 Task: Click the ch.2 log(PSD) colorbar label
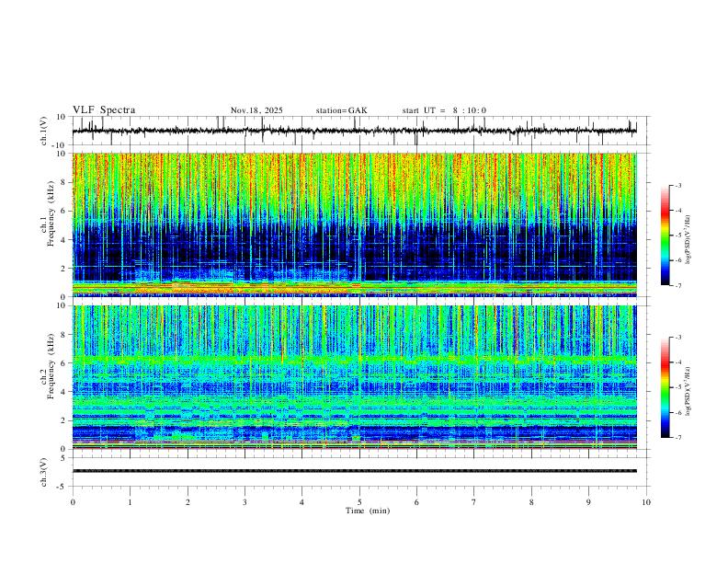click(688, 392)
